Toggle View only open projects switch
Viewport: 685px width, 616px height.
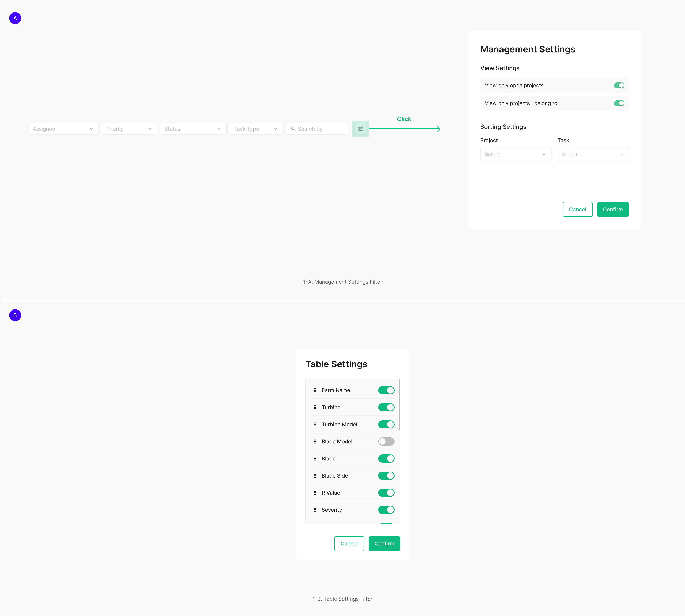click(619, 86)
